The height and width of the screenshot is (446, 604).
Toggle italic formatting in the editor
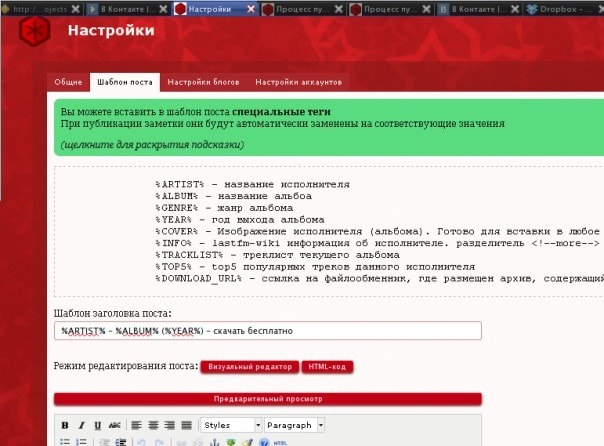click(81, 425)
